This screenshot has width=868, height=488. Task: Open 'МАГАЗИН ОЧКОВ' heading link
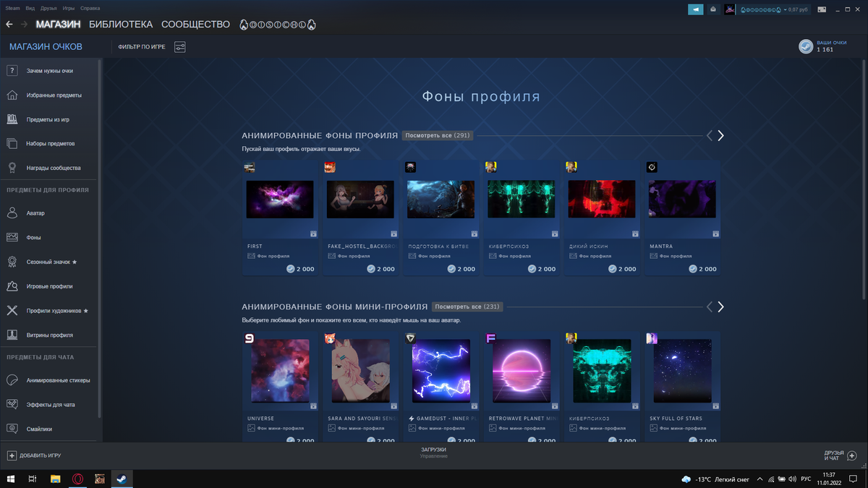(x=46, y=47)
